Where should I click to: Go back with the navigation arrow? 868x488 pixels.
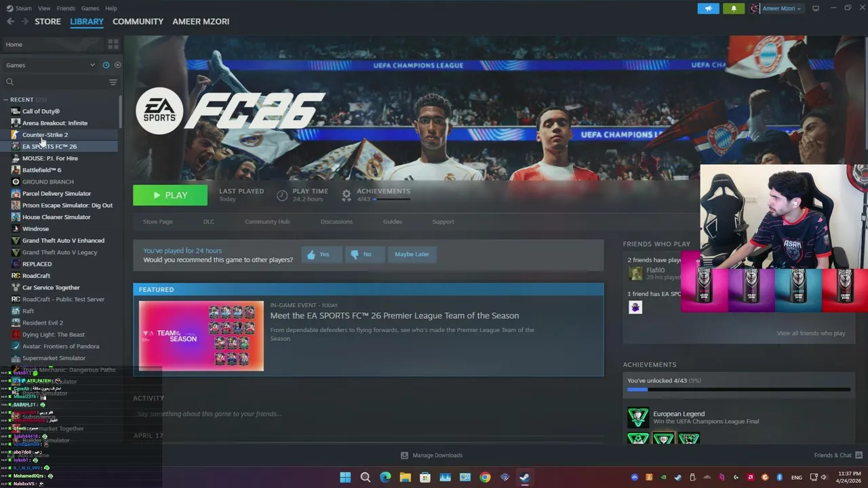point(10,22)
